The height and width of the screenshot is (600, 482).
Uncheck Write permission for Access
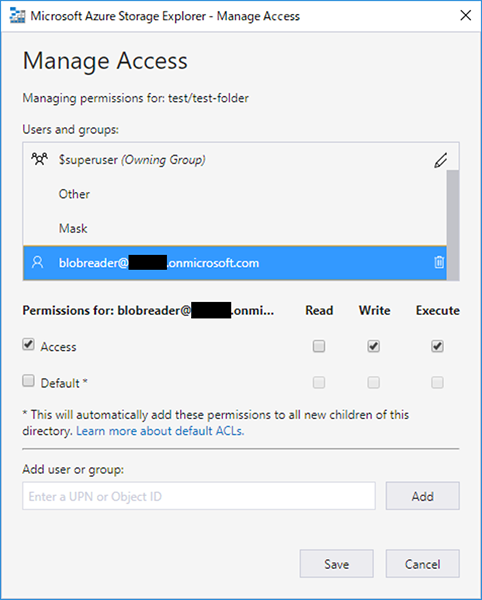pos(373,346)
